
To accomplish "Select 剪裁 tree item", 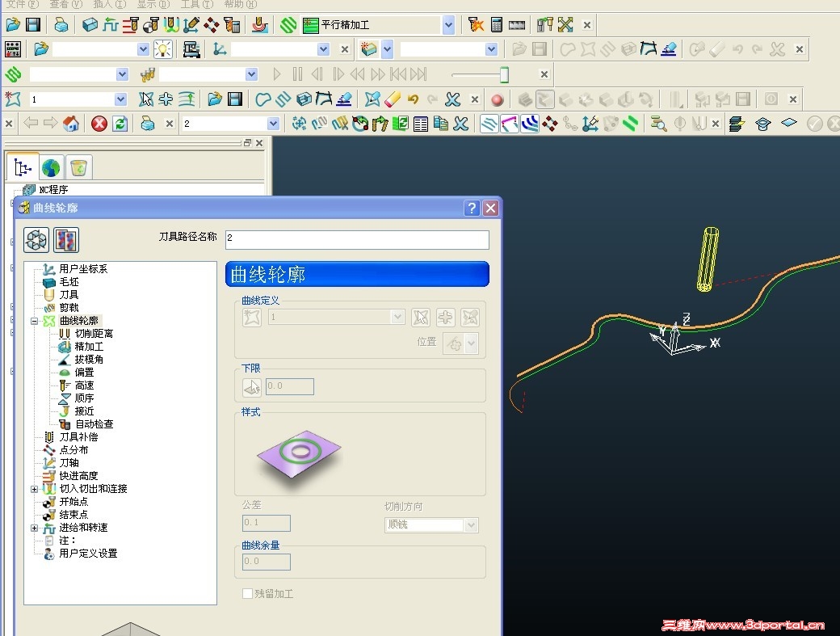I will point(69,307).
